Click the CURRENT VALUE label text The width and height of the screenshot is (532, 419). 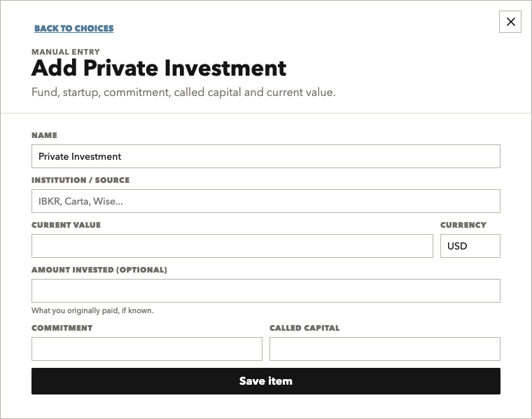click(x=66, y=225)
